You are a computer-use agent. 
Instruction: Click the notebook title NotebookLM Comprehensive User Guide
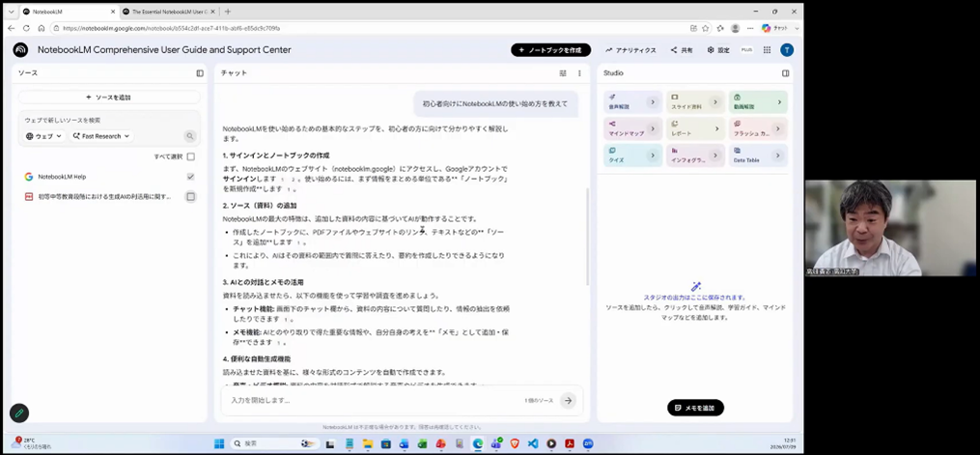pos(164,50)
